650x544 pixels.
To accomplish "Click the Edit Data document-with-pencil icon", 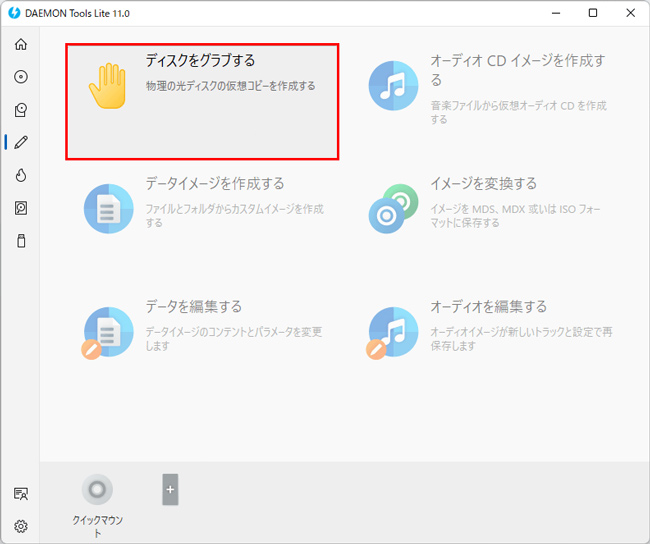I will tap(108, 333).
